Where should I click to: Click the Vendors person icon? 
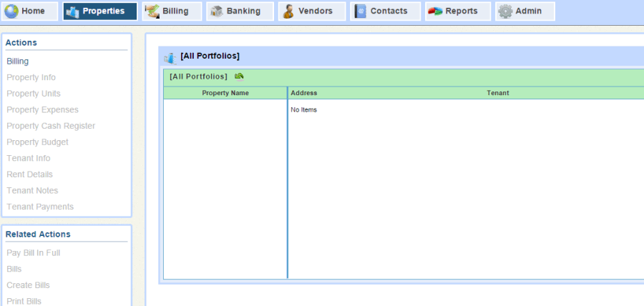(x=288, y=11)
